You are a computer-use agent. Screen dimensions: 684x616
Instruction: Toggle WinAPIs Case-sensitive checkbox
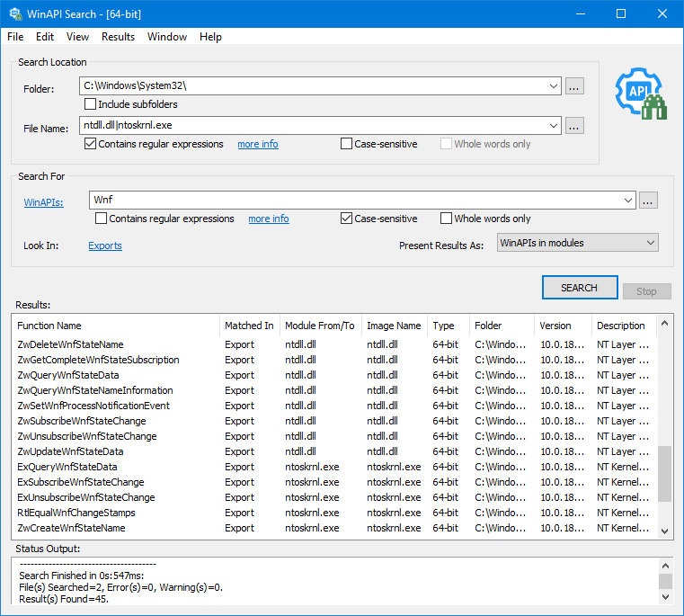(347, 219)
